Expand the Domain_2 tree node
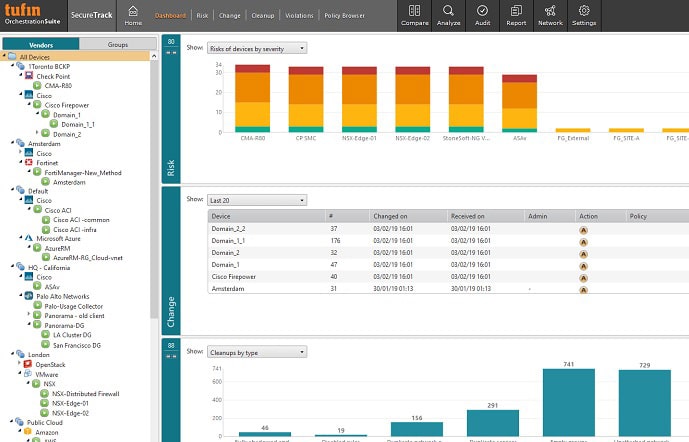 [x=37, y=132]
